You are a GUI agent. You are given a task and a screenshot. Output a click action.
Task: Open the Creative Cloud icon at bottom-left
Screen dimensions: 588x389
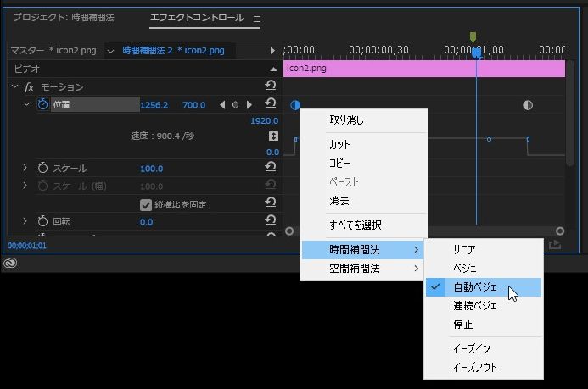pyautogui.click(x=10, y=264)
